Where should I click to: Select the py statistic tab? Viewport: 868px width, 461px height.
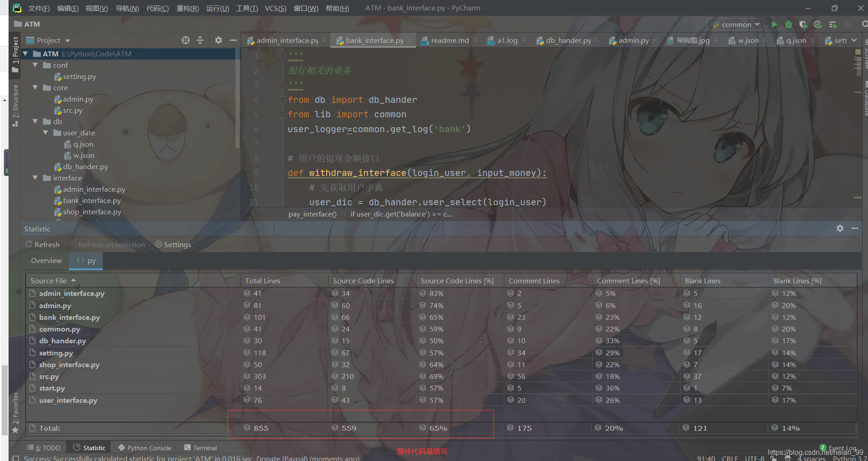pos(86,261)
